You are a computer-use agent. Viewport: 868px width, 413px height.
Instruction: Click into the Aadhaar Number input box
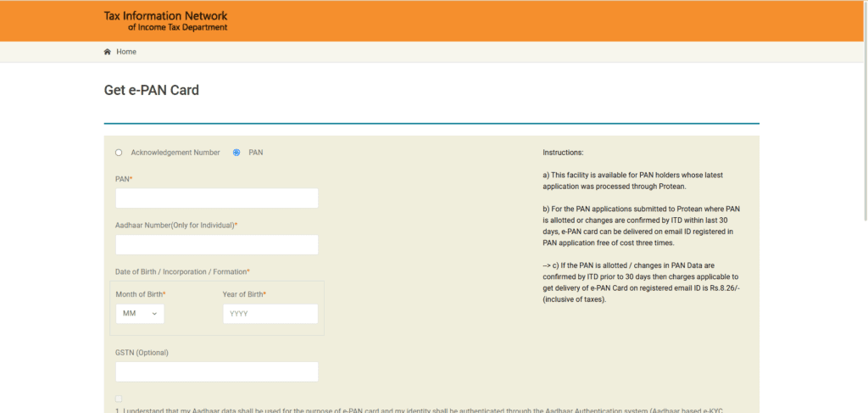click(x=216, y=245)
